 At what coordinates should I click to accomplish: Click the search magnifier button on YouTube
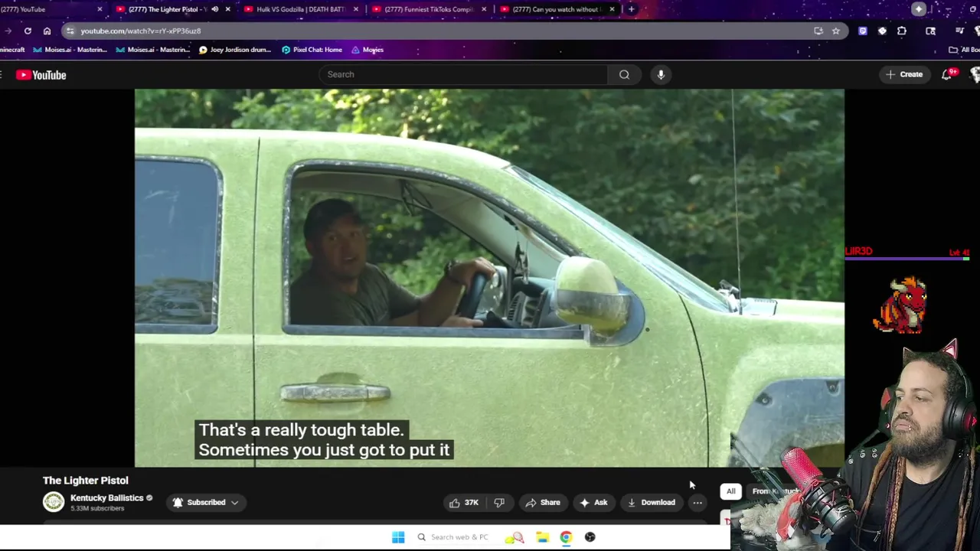[x=624, y=74]
